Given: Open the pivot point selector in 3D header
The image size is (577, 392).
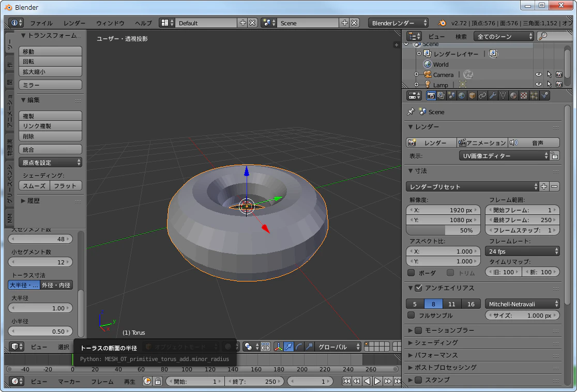Looking at the screenshot, I should click(251, 347).
